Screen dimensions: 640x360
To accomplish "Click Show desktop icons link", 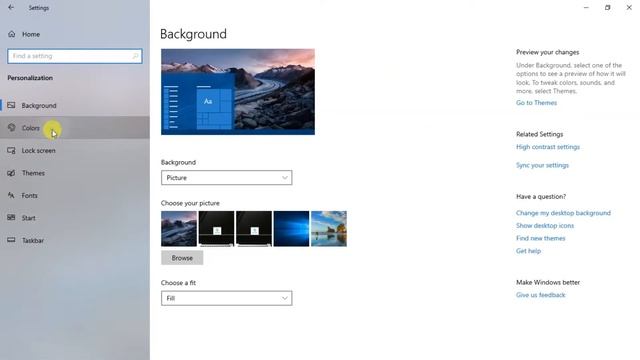I will coord(545,225).
